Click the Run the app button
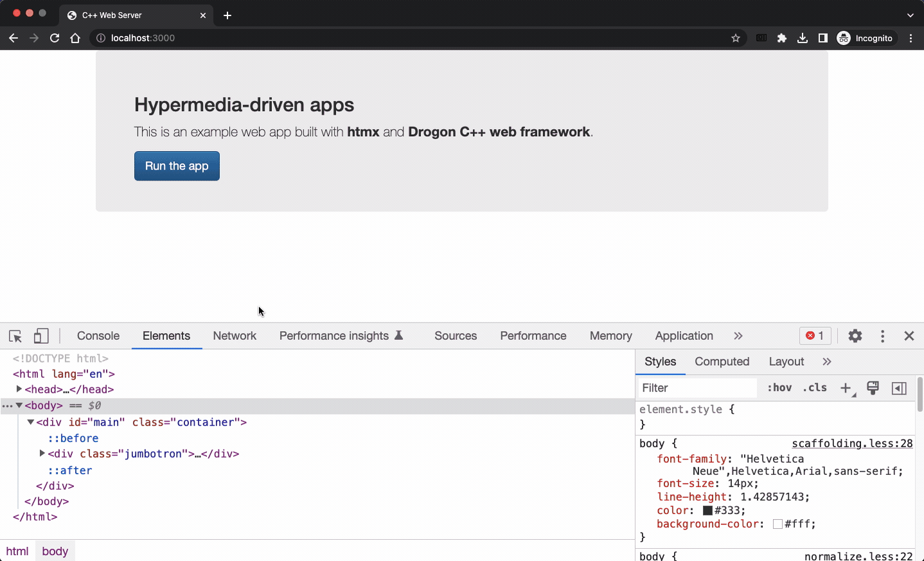Viewport: 924px width, 561px height. pyautogui.click(x=177, y=166)
